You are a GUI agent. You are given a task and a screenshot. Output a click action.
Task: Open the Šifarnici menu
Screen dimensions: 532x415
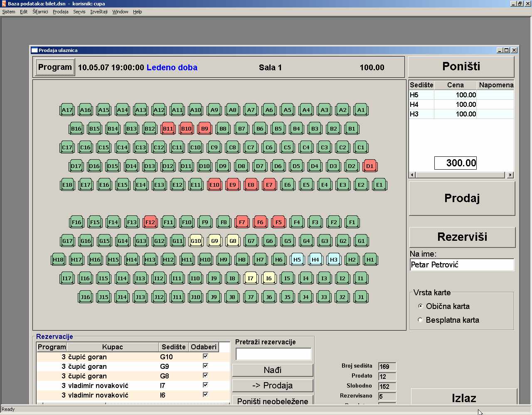click(x=40, y=12)
